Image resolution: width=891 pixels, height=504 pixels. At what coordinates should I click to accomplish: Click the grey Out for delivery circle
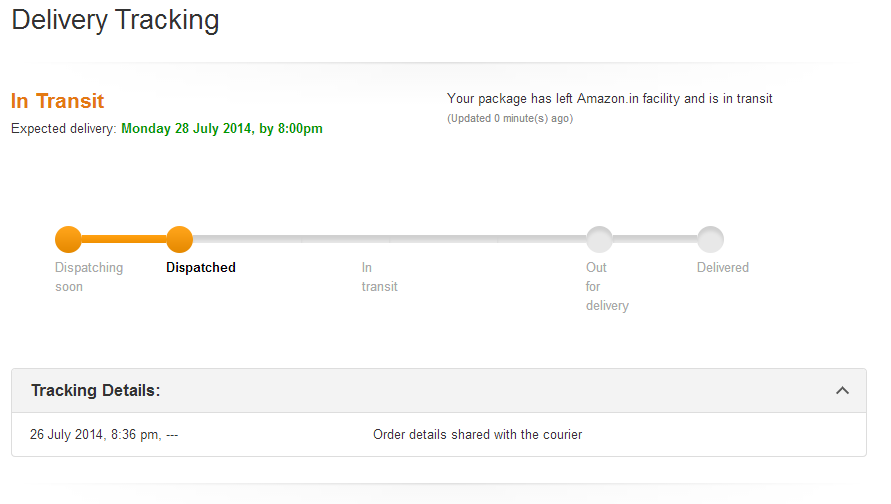599,240
